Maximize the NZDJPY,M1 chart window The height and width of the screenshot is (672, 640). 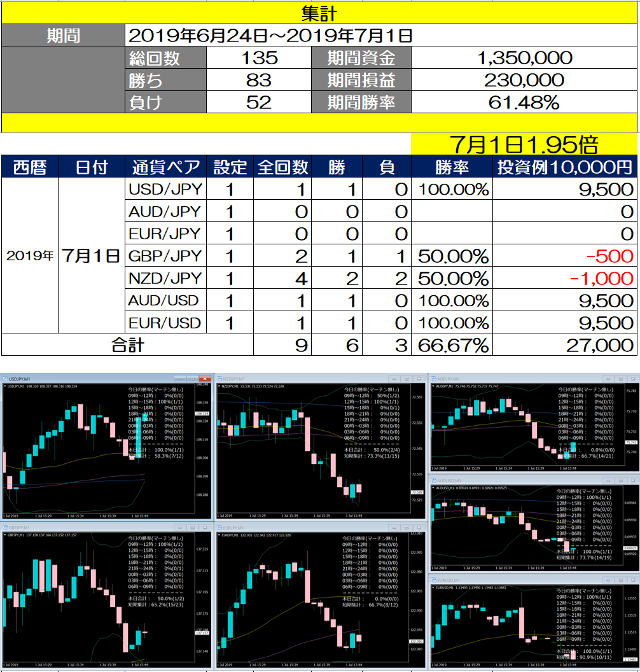coord(407,379)
